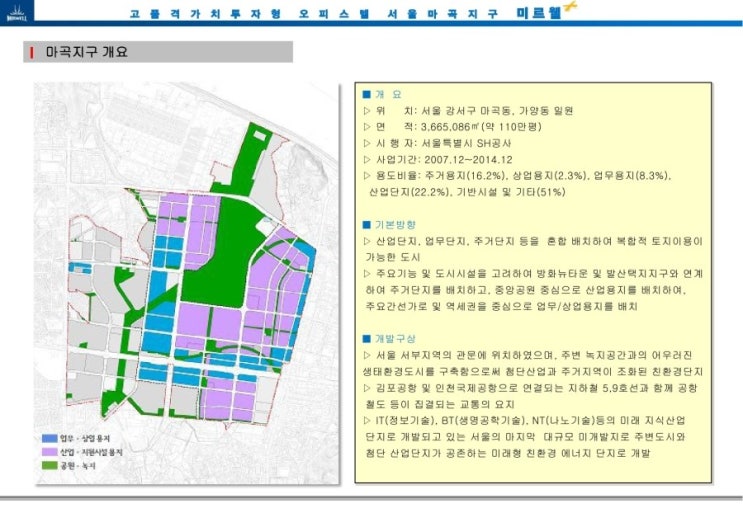Click the 산업·지원시설용지 legend label
This screenshot has width=743, height=513.
(91, 452)
